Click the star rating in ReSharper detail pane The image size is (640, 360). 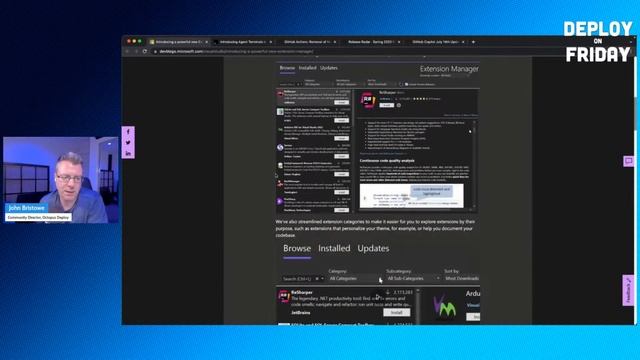click(x=420, y=99)
